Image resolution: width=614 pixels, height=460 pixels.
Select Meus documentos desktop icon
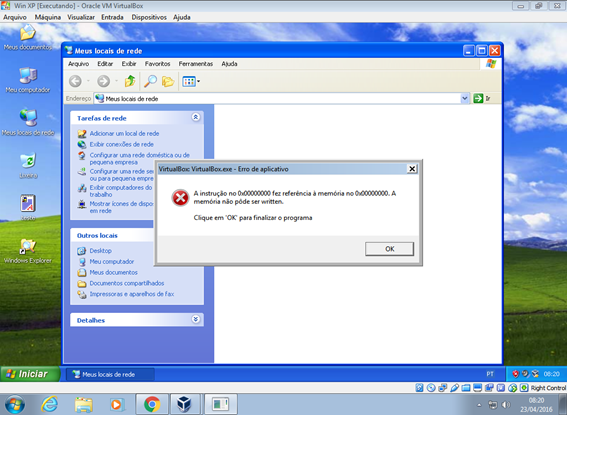click(28, 38)
